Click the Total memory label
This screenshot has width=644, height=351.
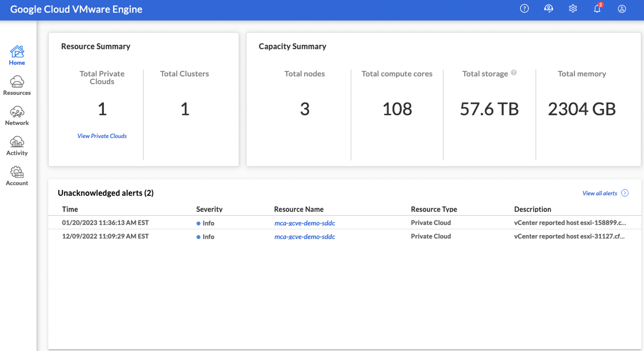582,73
